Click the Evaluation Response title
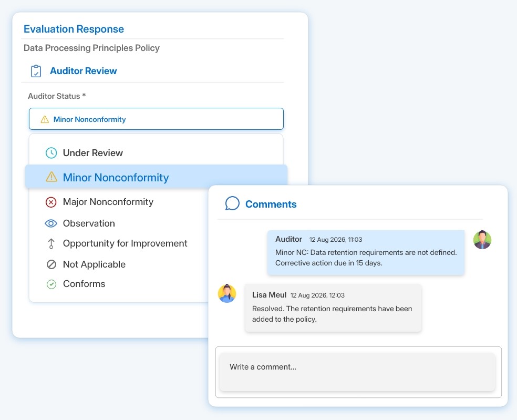This screenshot has width=517, height=420. (74, 29)
